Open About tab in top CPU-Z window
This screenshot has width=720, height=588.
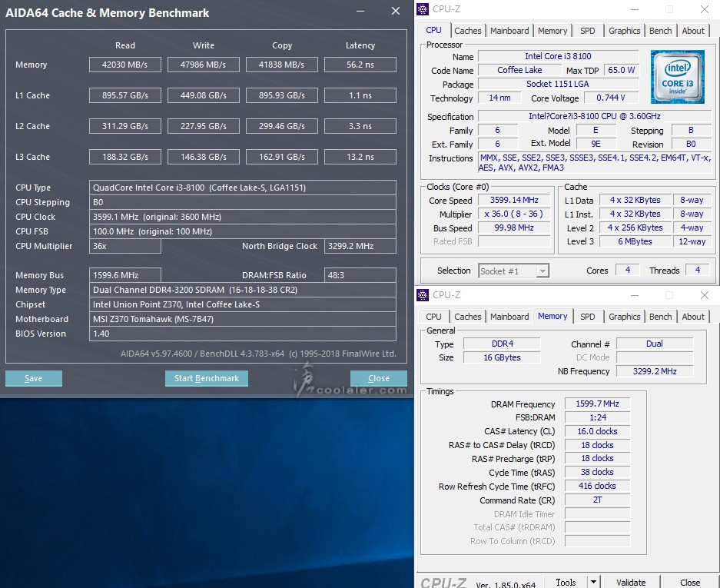(693, 31)
